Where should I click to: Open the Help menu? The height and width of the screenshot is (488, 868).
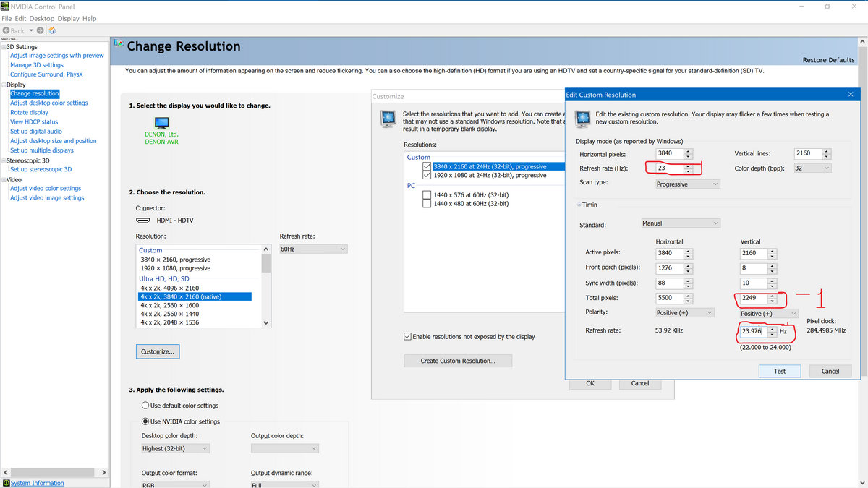[89, 18]
